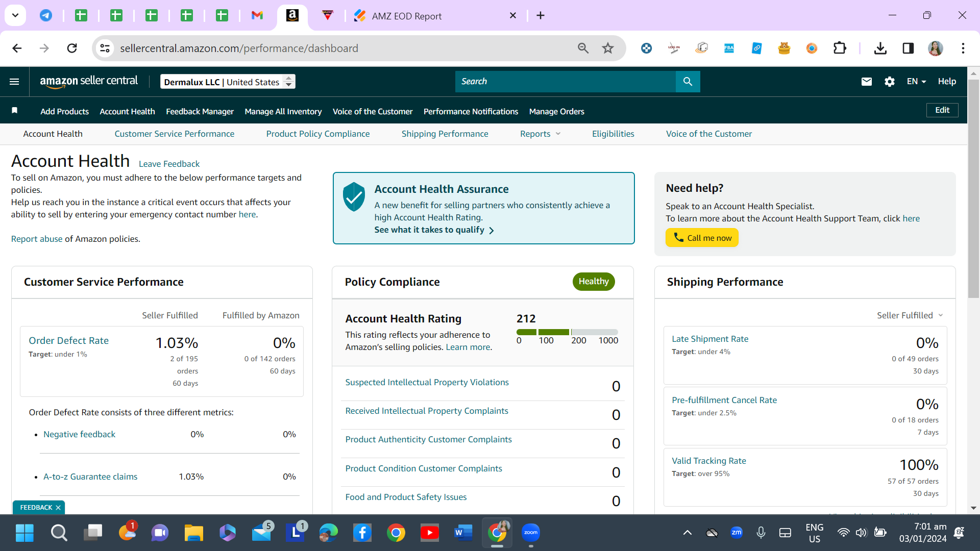Click the browser address bar URL

coord(239,48)
